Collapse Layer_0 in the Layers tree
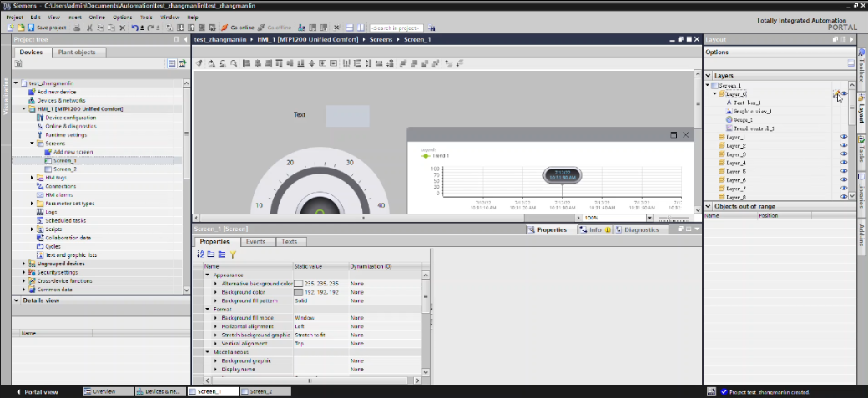Screen dimensions: 868x398 [714, 94]
